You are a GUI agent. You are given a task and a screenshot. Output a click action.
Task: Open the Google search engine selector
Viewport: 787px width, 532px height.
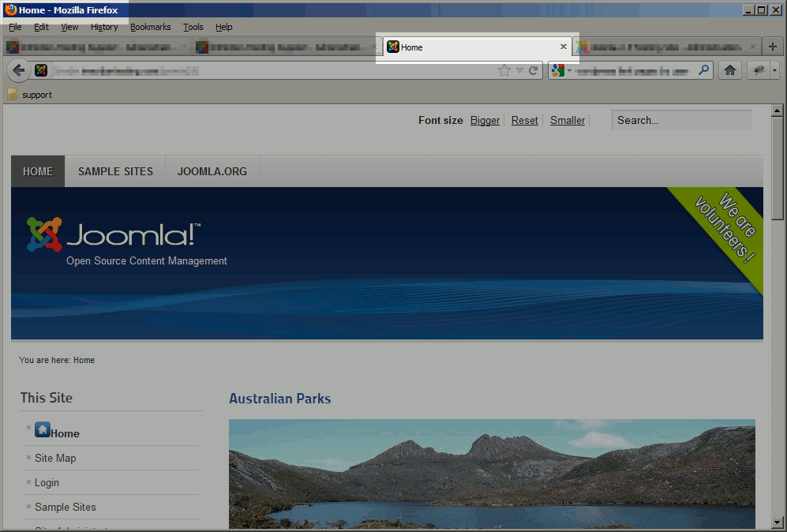(x=561, y=71)
